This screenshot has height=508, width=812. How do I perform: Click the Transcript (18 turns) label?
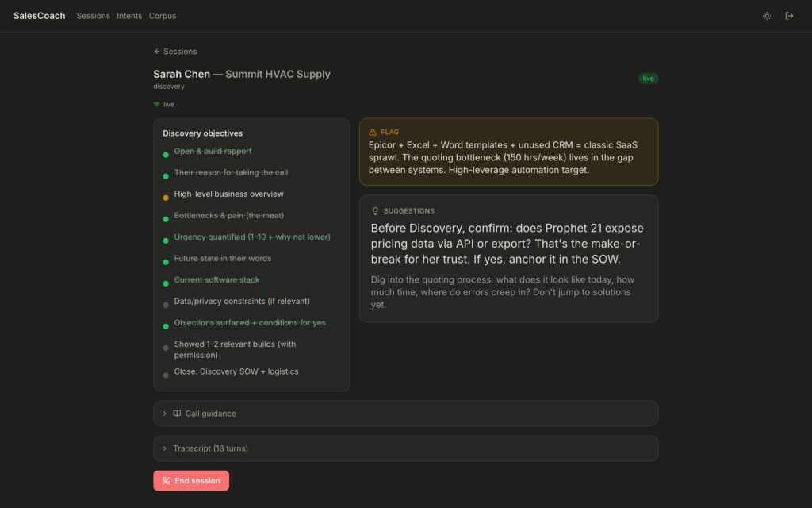210,448
